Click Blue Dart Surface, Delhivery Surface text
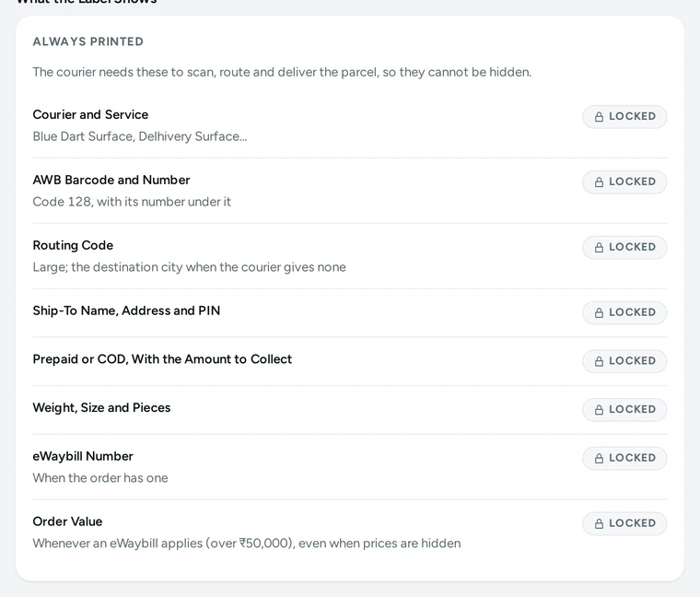This screenshot has height=597, width=700. (140, 136)
